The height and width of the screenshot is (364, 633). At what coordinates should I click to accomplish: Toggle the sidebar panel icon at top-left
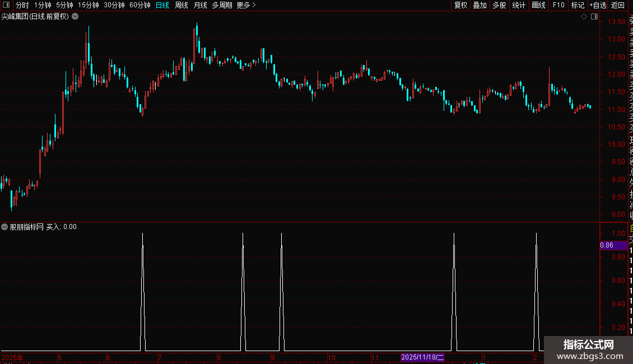point(6,5)
